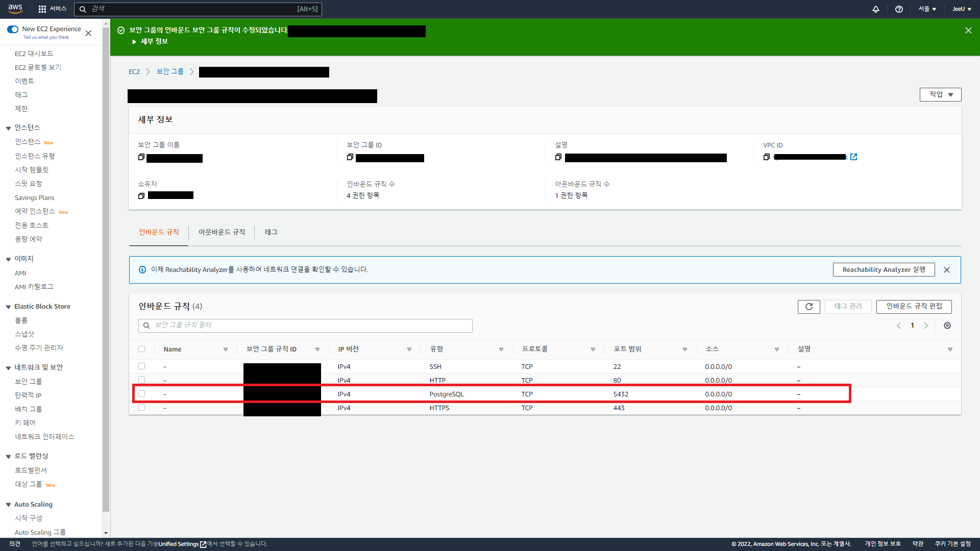Toggle the New EC2 Experience switch
980x551 pixels.
point(13,29)
